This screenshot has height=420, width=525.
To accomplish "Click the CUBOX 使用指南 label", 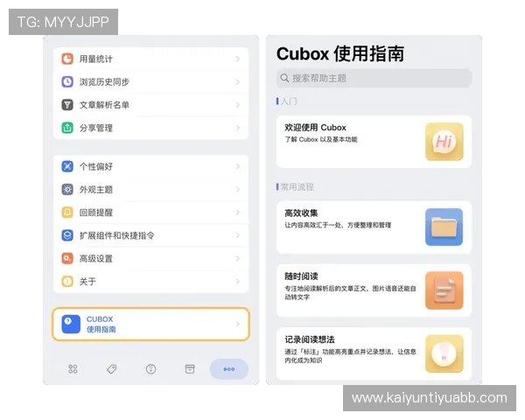I will 101,325.
